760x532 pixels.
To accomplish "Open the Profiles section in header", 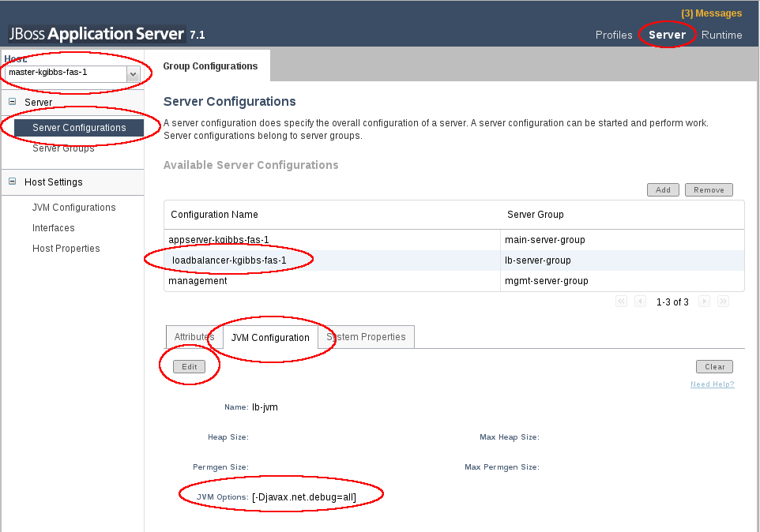I will coord(614,35).
